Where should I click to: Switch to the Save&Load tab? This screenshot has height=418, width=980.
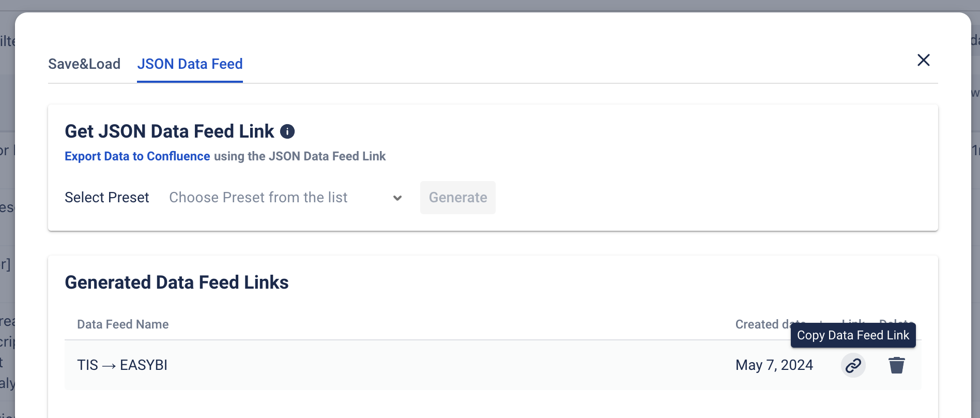(x=84, y=64)
